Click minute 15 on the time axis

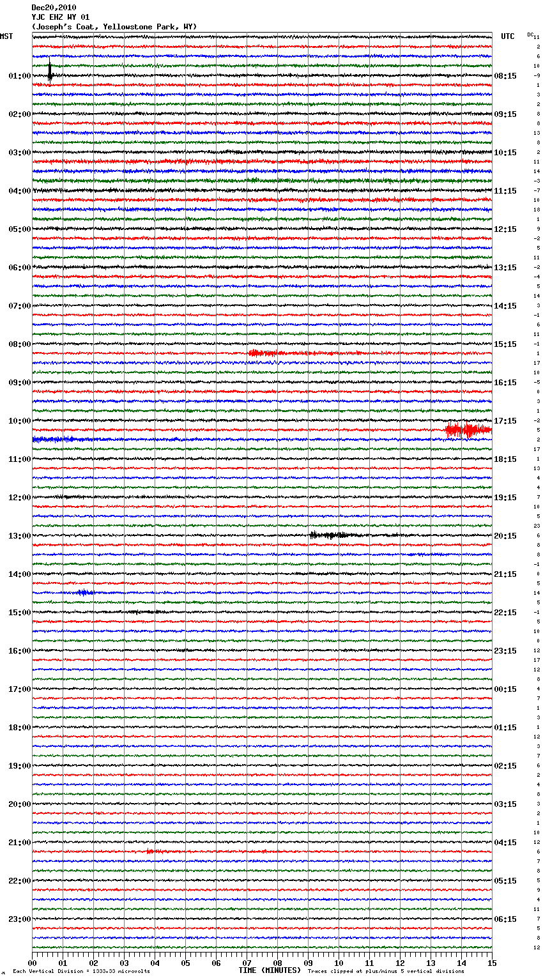point(492,963)
